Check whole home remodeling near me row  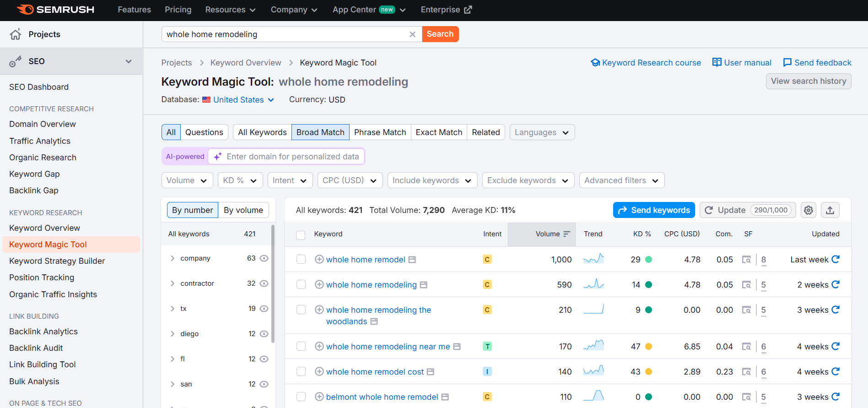(301, 346)
